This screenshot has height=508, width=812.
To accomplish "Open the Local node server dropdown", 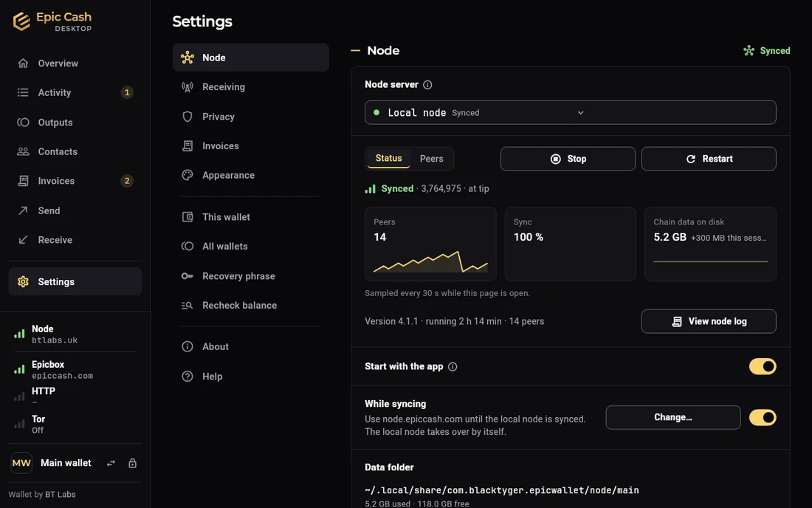I will [x=570, y=112].
